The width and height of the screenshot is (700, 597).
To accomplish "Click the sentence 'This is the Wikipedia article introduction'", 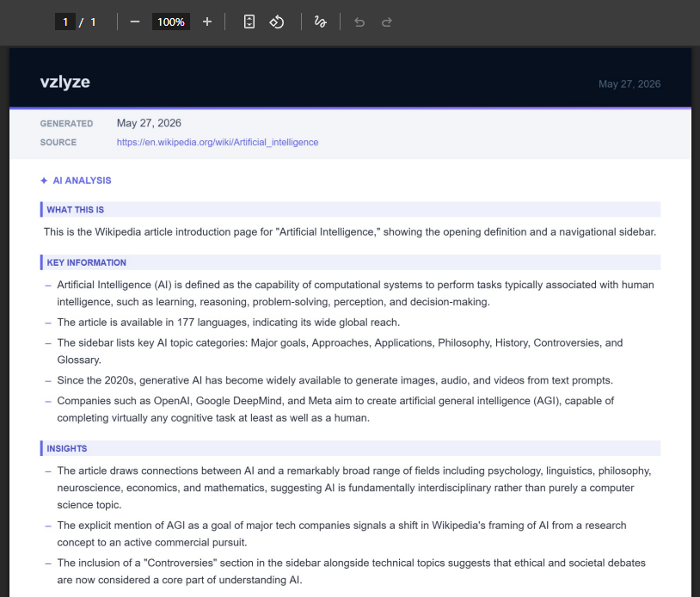I will [349, 231].
